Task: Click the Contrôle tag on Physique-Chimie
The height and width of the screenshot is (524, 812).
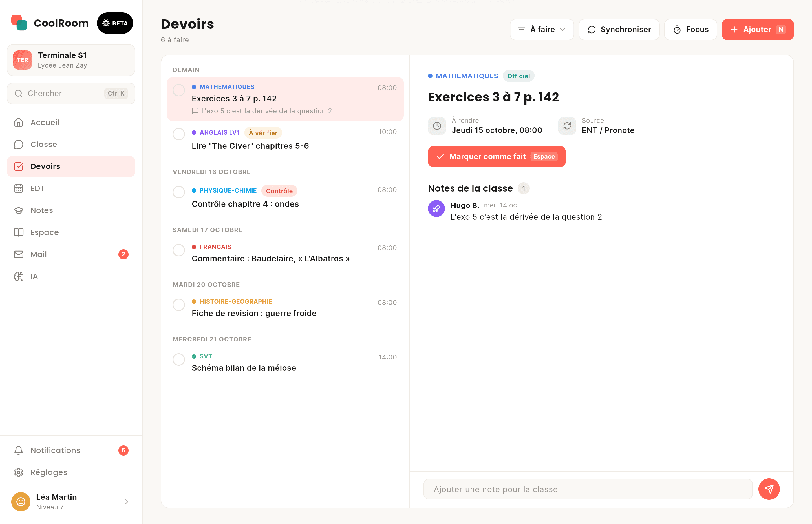Action: coord(279,191)
